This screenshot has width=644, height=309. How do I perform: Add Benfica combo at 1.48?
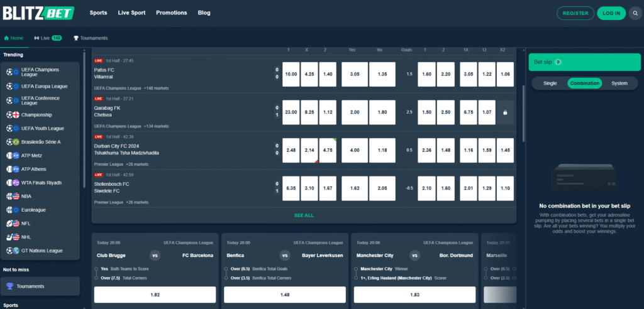pyautogui.click(x=285, y=295)
